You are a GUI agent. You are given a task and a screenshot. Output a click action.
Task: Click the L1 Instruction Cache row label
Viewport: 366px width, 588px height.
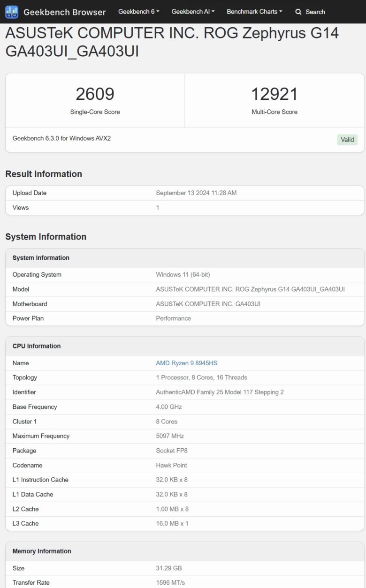tap(40, 480)
